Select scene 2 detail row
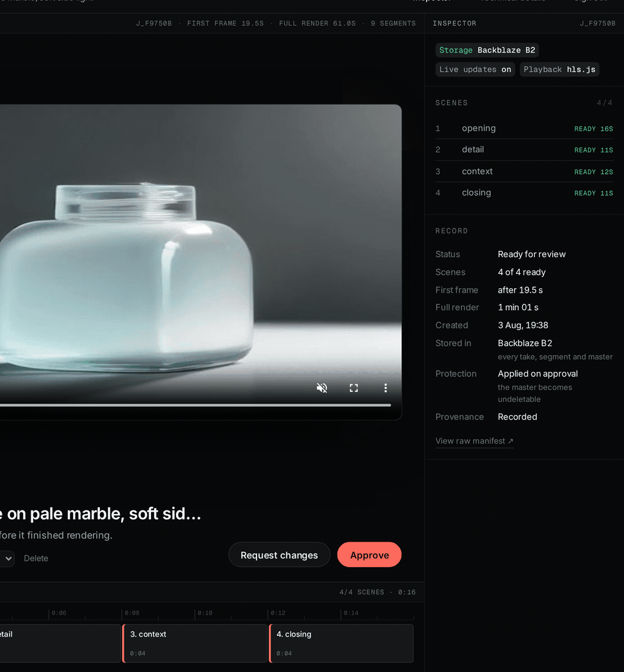This screenshot has width=624, height=672. point(524,150)
